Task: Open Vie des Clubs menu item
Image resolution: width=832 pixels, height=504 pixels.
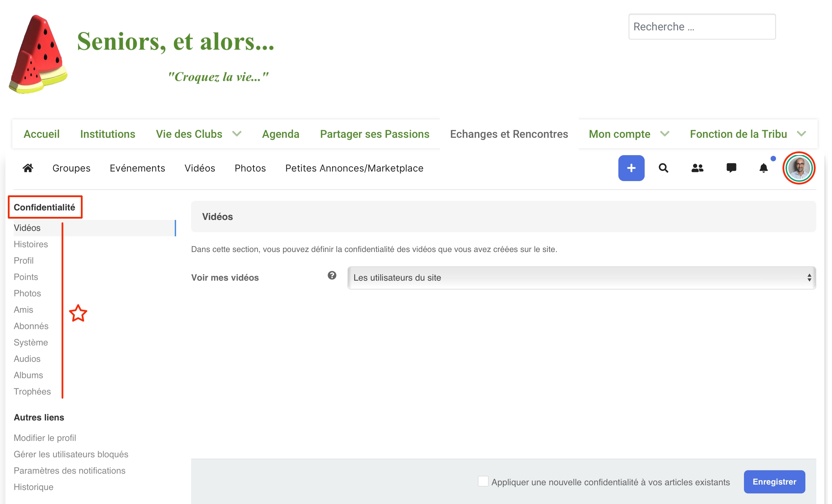Action: point(189,134)
